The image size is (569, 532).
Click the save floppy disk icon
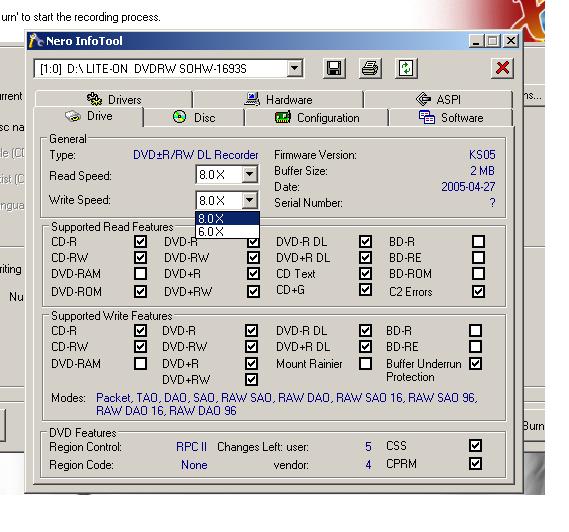[x=334, y=68]
